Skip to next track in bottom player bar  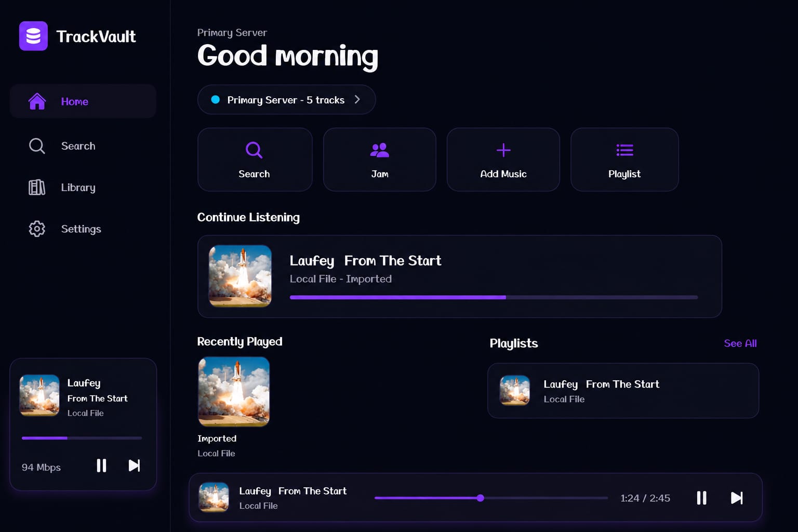(737, 498)
